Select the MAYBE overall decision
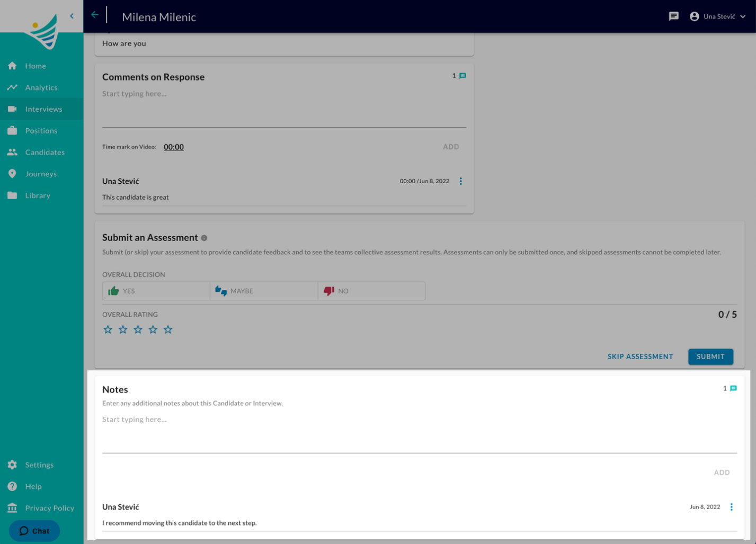The width and height of the screenshot is (756, 544). pos(264,291)
